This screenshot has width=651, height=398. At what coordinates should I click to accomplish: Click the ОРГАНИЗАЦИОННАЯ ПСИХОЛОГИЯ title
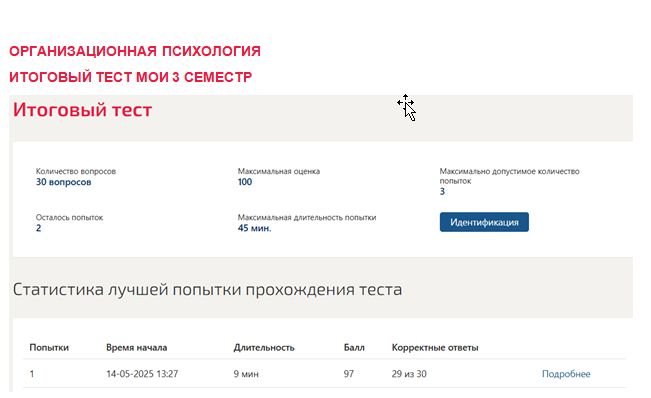click(135, 51)
